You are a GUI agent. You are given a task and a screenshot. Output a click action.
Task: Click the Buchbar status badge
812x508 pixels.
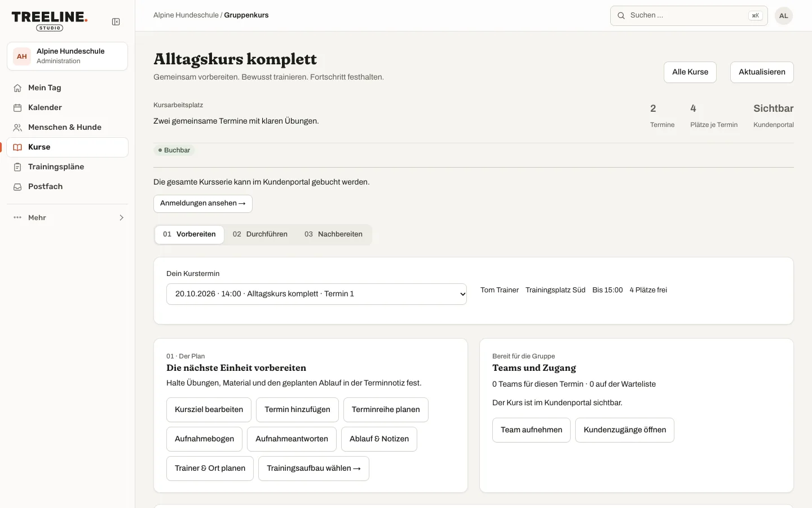[174, 150]
